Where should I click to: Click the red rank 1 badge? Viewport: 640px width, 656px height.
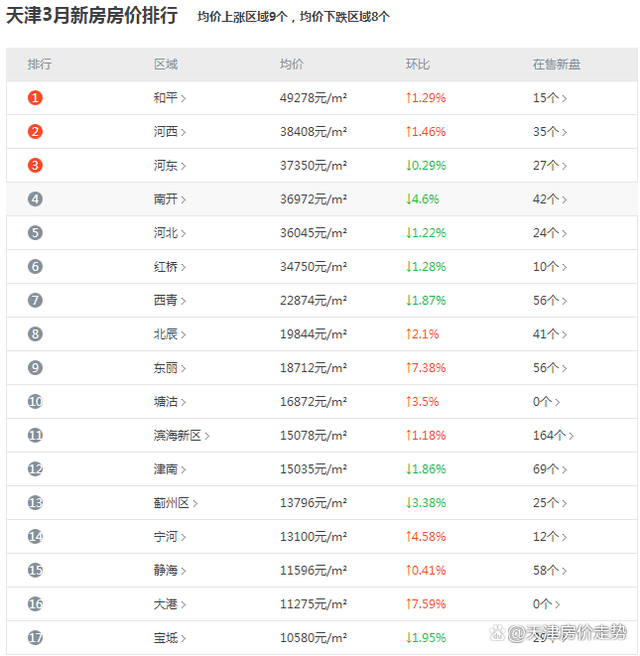pyautogui.click(x=35, y=98)
